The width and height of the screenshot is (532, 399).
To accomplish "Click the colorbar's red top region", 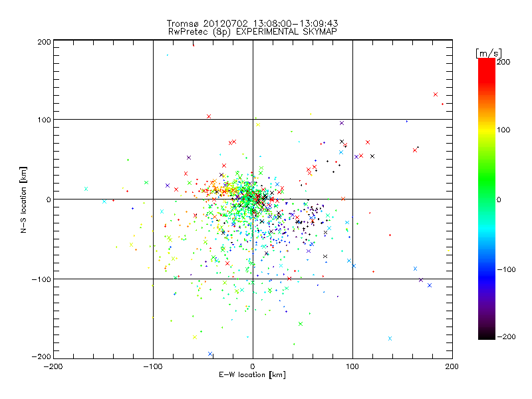I will [x=487, y=70].
